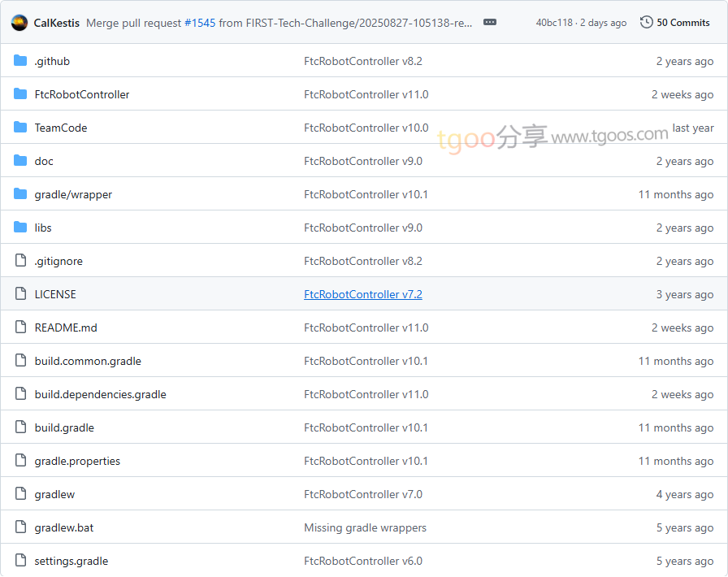The width and height of the screenshot is (728, 577).
Task: Open the 'Missing gradle wrappers' commit message
Action: (366, 527)
